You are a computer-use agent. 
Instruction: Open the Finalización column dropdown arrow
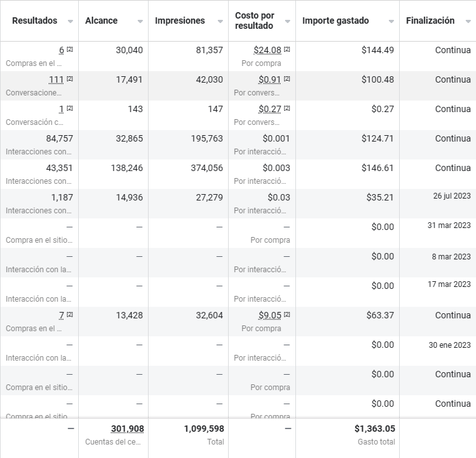467,21
